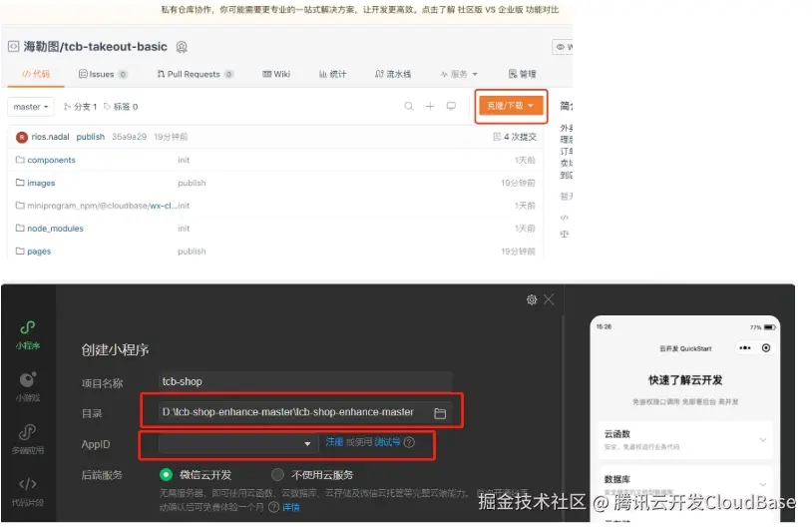The width and height of the screenshot is (812, 528).
Task: Click the preview three-dots menu icon
Action: click(x=745, y=347)
